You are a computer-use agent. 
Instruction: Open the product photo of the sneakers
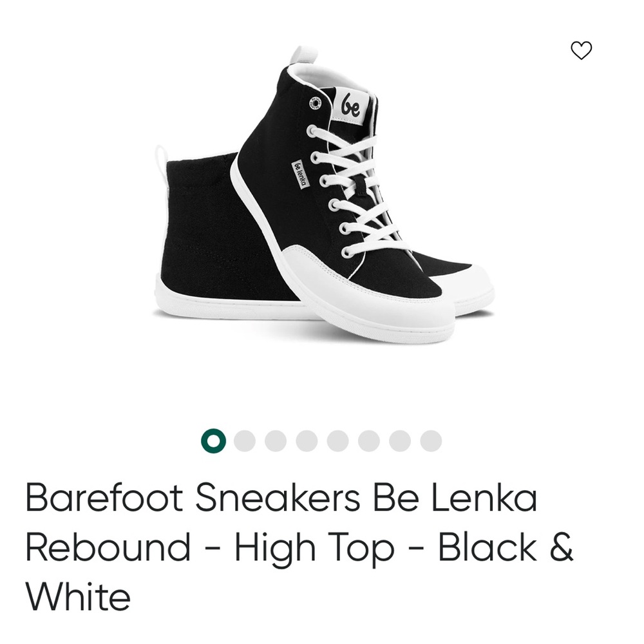[322, 193]
